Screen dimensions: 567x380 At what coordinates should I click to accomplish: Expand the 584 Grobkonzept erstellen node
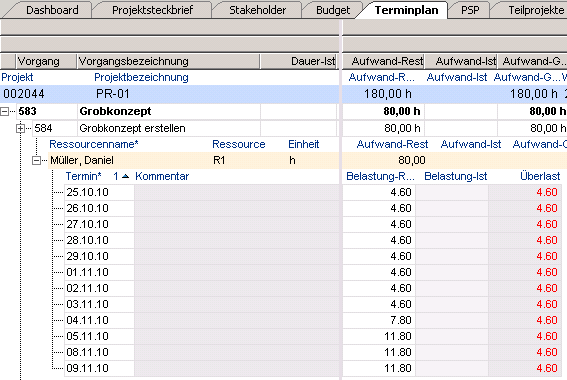pos(21,128)
